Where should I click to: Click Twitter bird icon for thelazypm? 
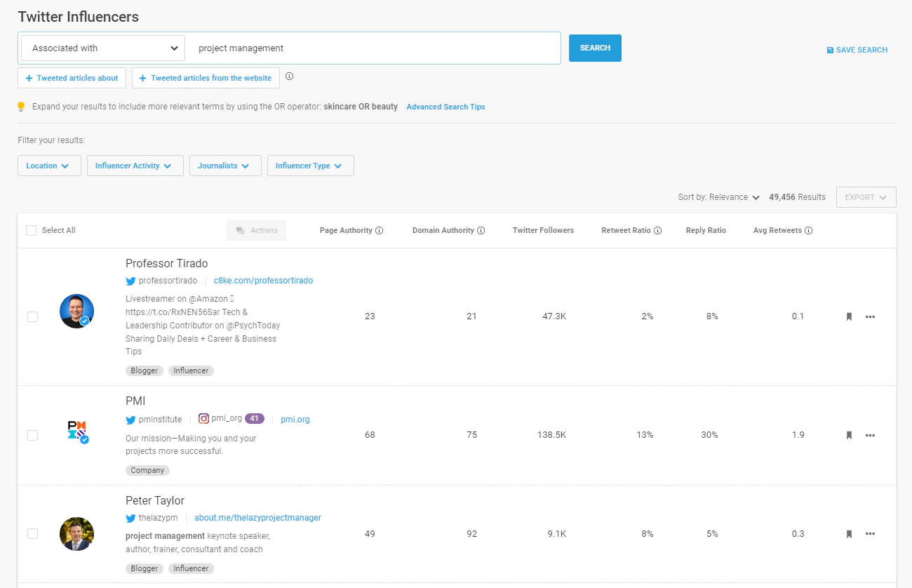(x=130, y=518)
